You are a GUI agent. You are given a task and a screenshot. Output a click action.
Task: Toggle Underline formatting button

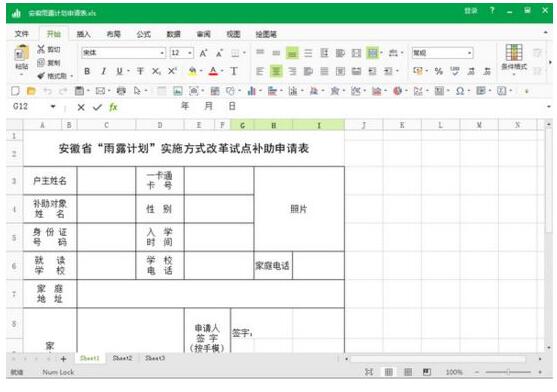click(120, 71)
